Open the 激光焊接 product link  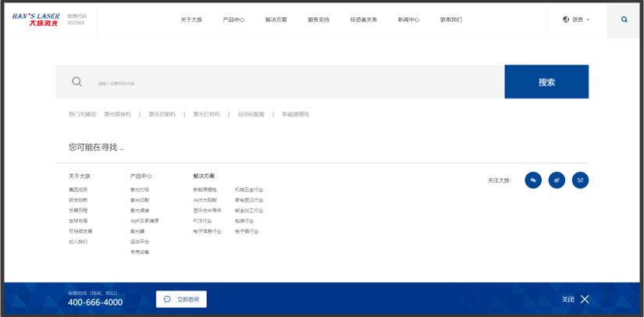tap(140, 210)
